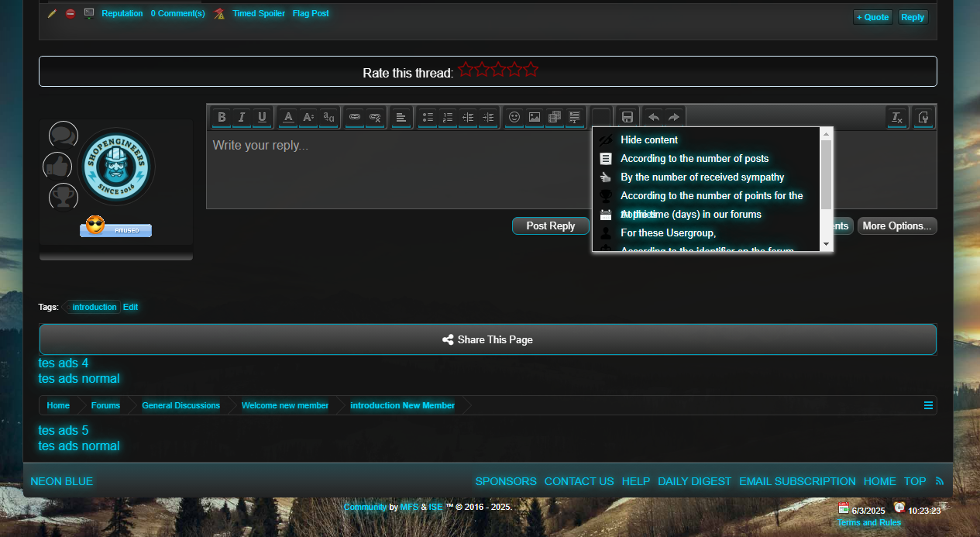Click the monitor IP icon near Reputation
This screenshot has width=980, height=537.
point(89,13)
